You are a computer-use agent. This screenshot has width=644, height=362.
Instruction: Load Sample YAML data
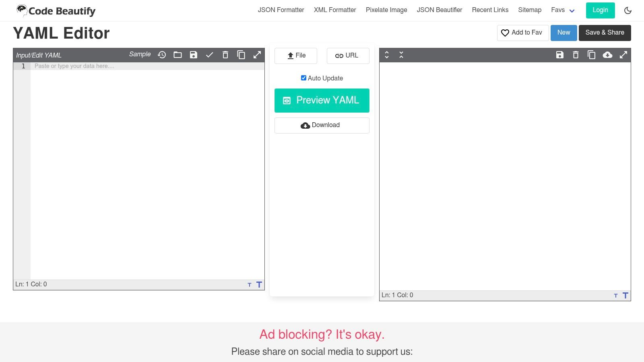tap(140, 54)
